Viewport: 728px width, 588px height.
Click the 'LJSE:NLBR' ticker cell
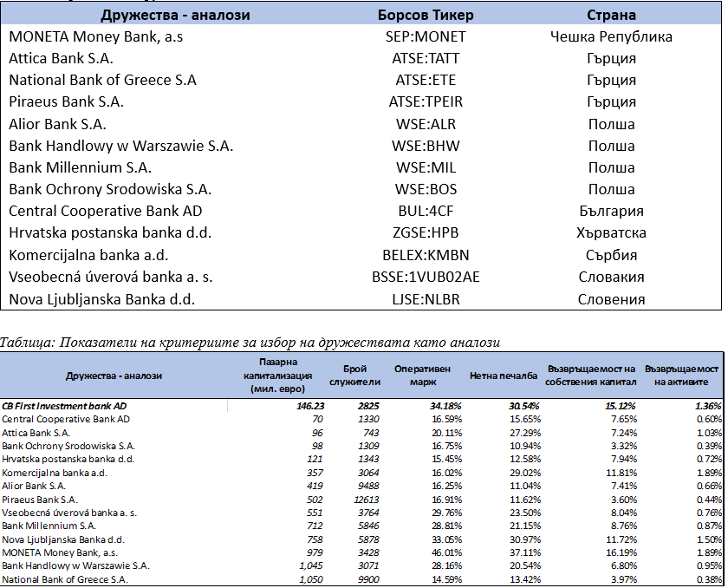[425, 300]
